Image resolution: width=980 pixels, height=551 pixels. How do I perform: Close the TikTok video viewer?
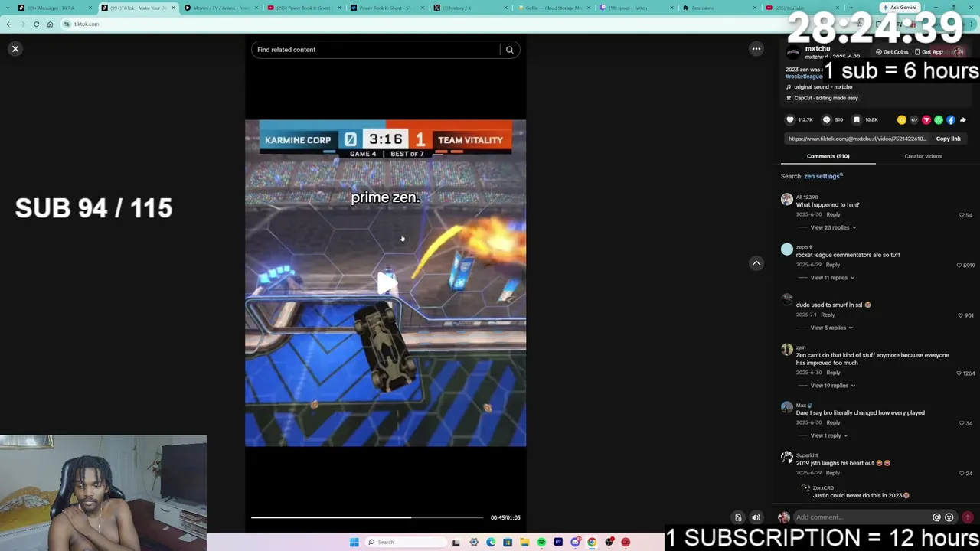pyautogui.click(x=15, y=49)
